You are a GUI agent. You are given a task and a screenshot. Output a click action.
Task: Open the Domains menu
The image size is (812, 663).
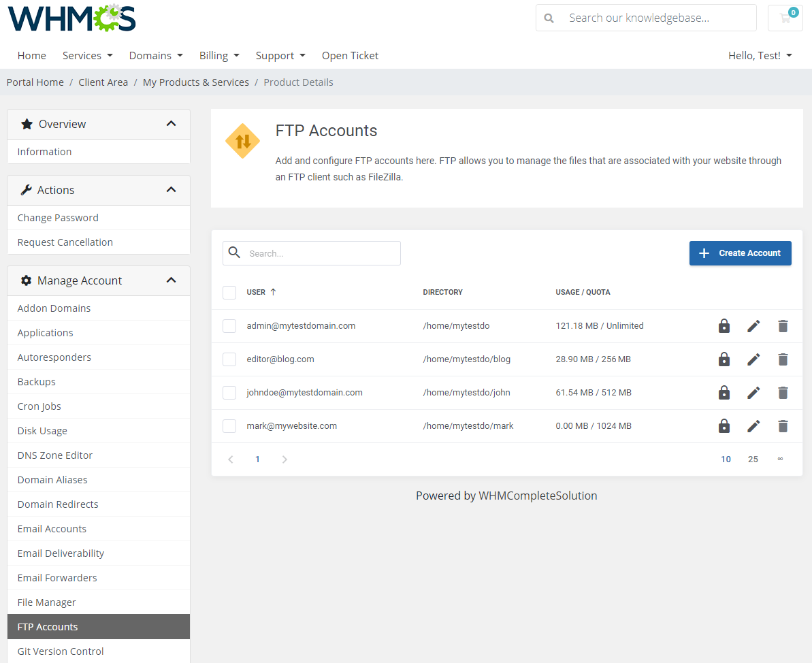pyautogui.click(x=155, y=55)
